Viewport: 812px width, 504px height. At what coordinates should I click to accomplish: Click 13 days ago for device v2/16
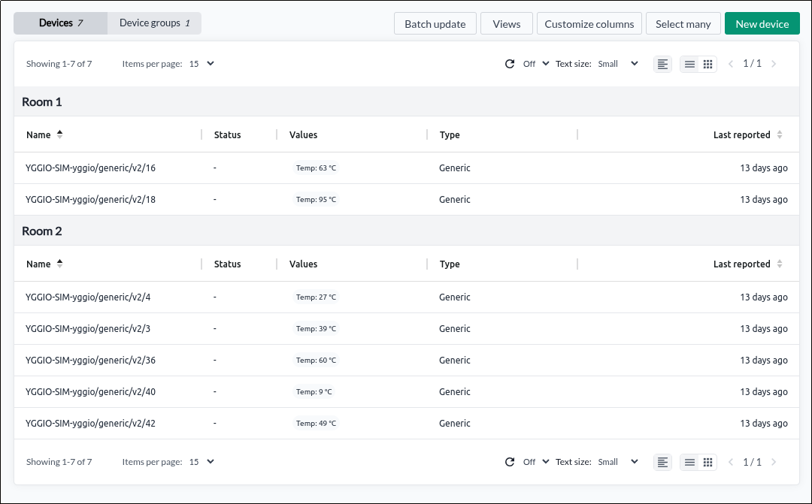[764, 168]
